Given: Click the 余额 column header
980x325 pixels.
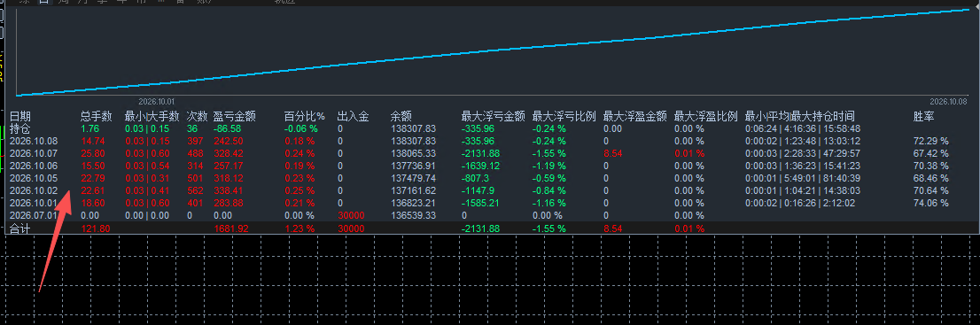Looking at the screenshot, I should pos(401,116).
